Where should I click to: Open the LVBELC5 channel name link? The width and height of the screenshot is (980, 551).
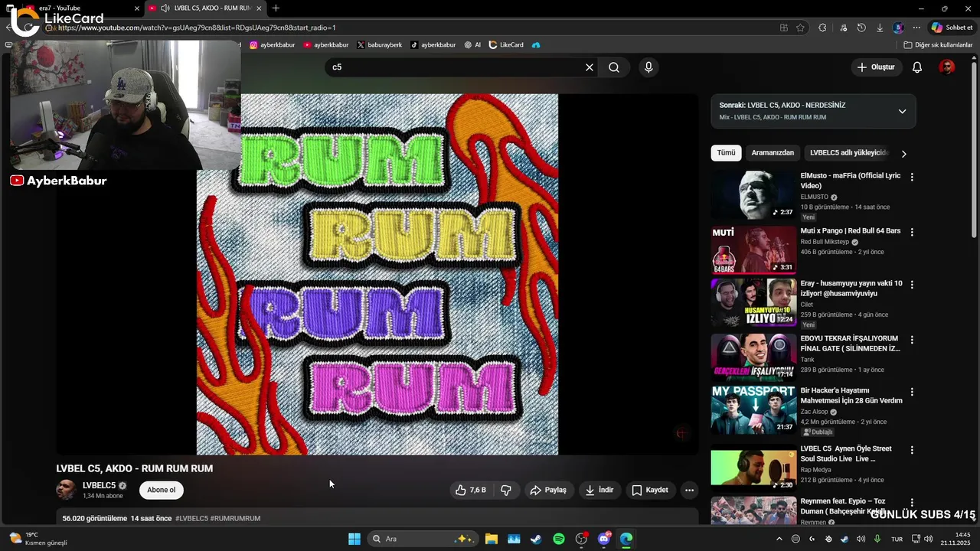click(100, 485)
